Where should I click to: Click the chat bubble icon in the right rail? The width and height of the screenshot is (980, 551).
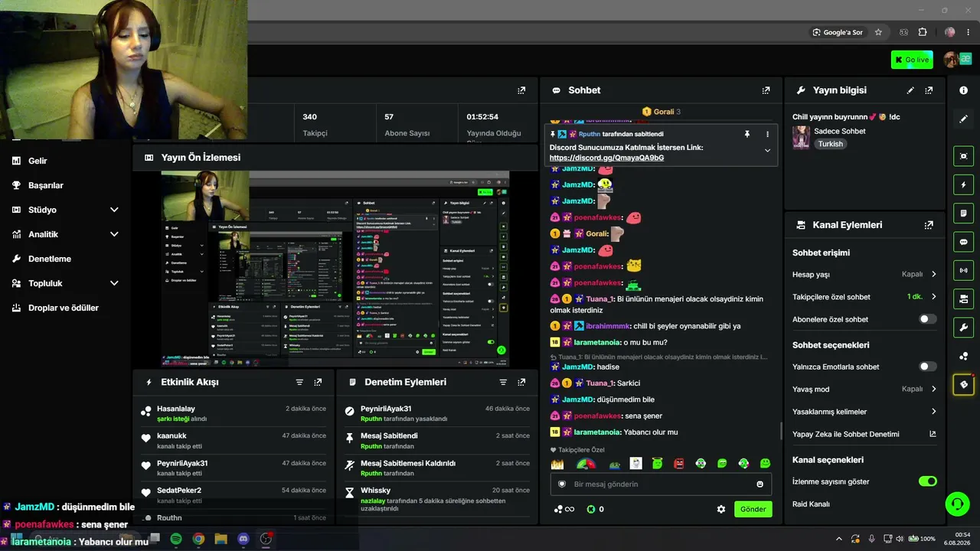963,242
